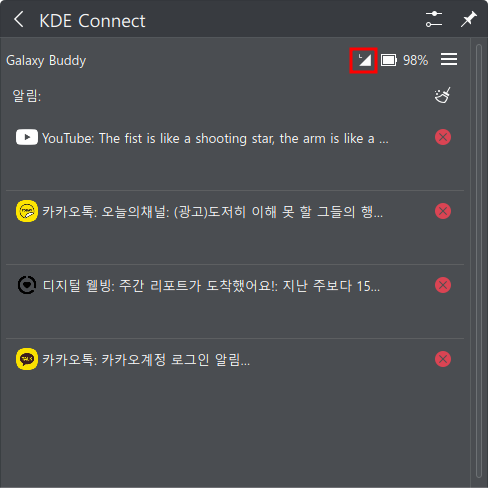Click the KakaoTalk icon beside 오늘의채널
This screenshot has width=488, height=488.
(27, 211)
